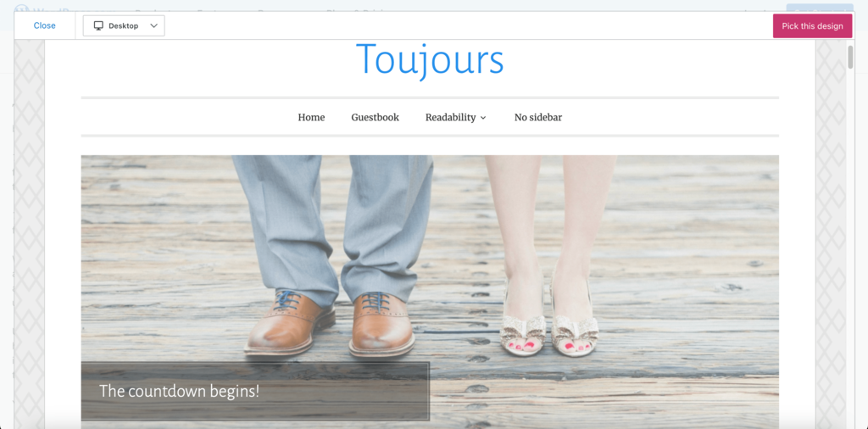Click the monitor icon in the device selector
868x429 pixels.
98,25
